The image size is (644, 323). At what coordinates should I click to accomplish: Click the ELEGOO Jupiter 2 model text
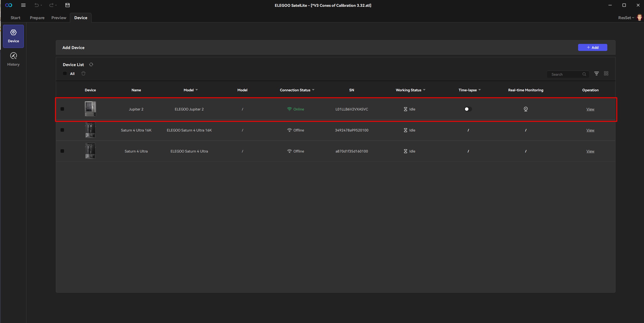pyautogui.click(x=189, y=109)
